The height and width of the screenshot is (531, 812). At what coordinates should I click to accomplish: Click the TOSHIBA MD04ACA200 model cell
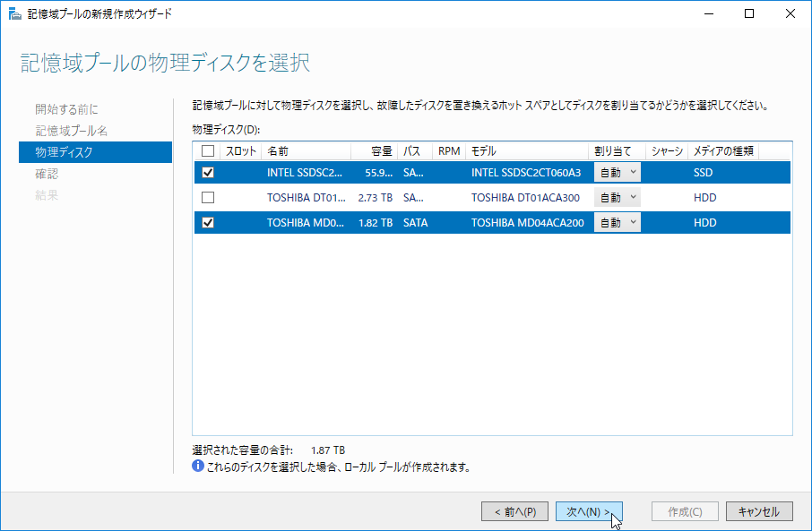click(x=527, y=223)
